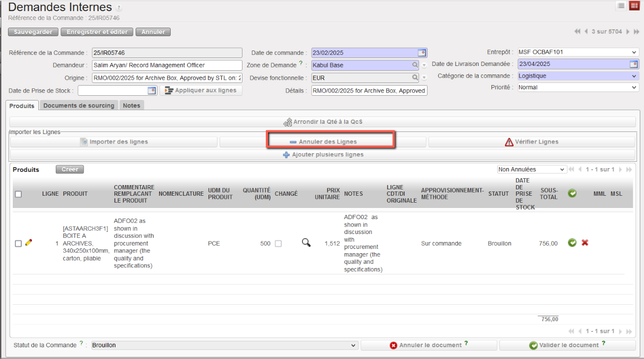This screenshot has width=644, height=359.
Task: Click search icon in Zone de Demande field
Action: (415, 65)
